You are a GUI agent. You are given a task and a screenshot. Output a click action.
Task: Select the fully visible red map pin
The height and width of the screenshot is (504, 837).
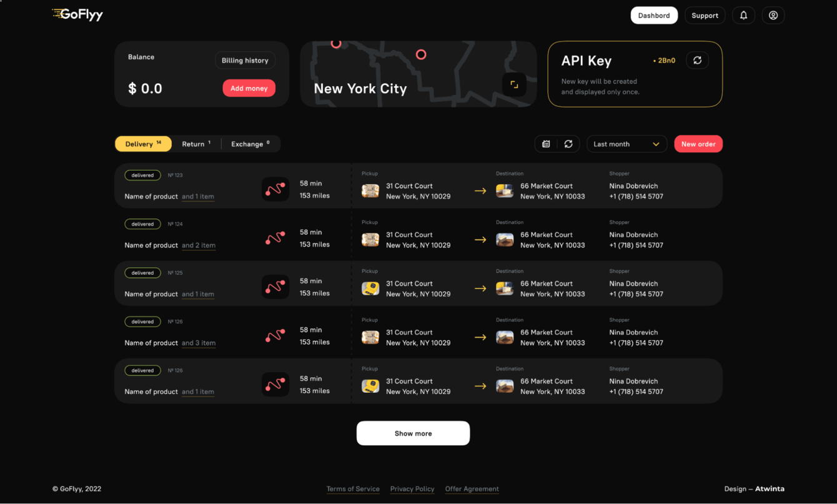click(x=421, y=55)
